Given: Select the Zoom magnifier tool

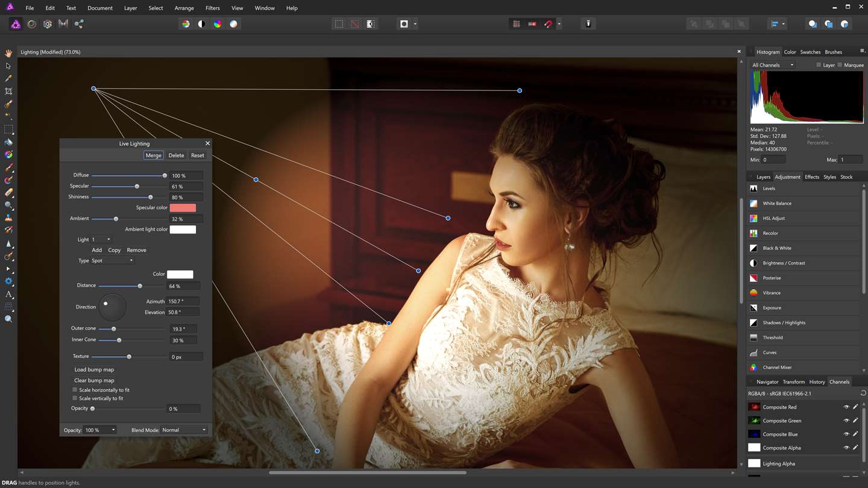Looking at the screenshot, I should coord(8,319).
